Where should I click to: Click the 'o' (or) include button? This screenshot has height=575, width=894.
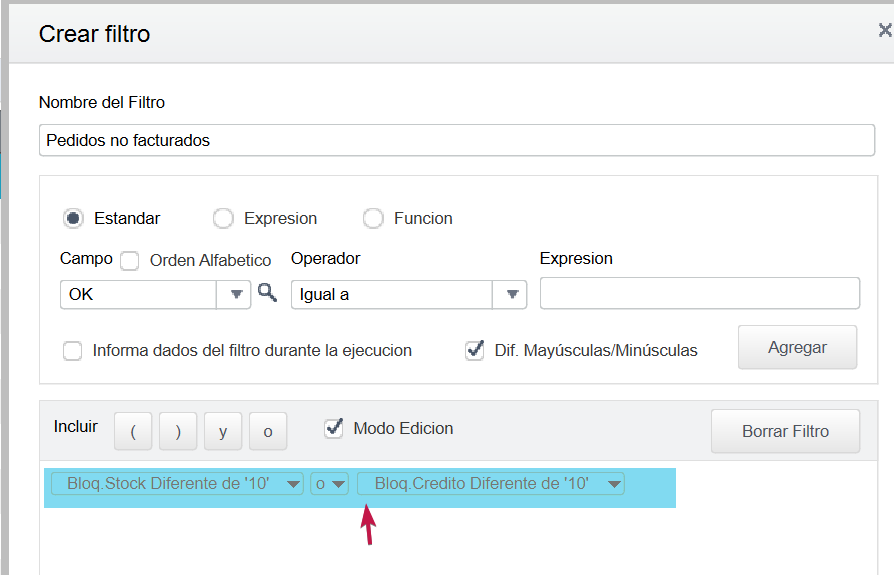[x=268, y=431]
